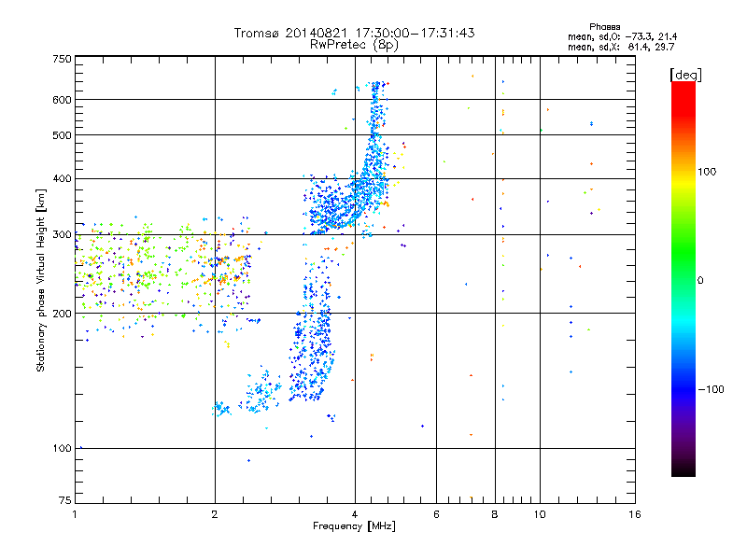Click x-axis tick label '10'
Screen dimensions: 747x560
540,514
